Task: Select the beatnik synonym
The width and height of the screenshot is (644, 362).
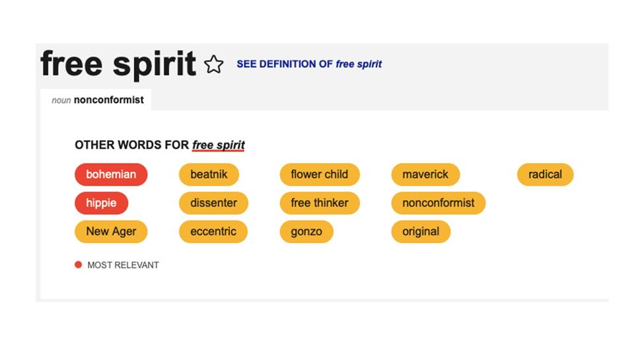Action: [209, 174]
